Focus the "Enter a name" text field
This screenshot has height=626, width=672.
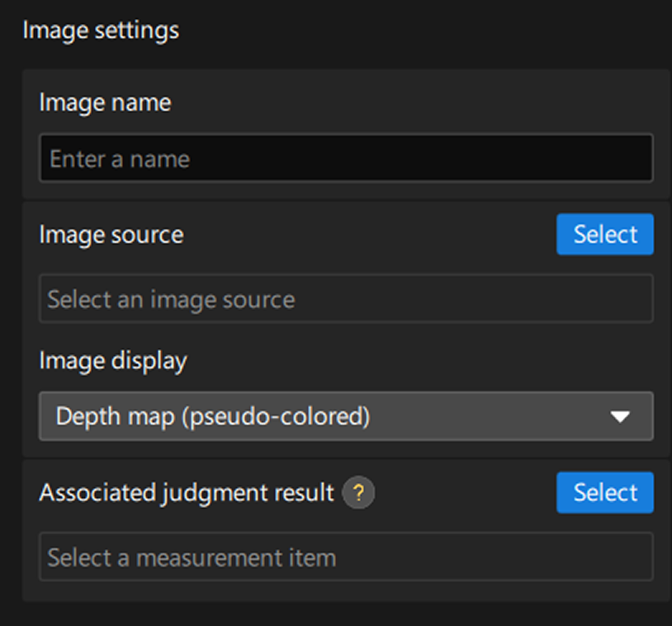coord(346,159)
